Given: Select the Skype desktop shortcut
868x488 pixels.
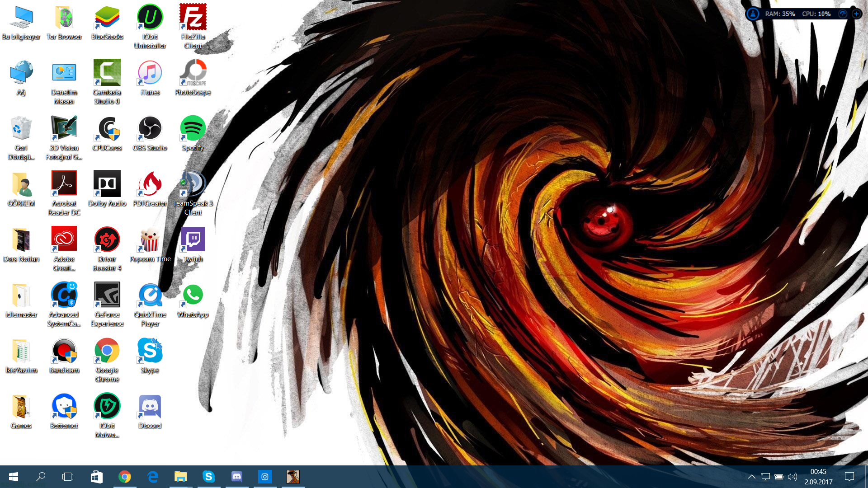Looking at the screenshot, I should pyautogui.click(x=150, y=356).
